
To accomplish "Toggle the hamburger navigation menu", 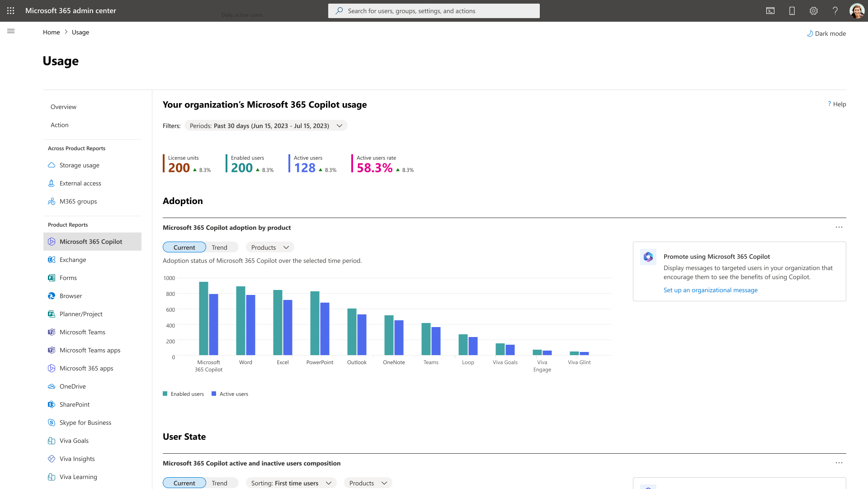I will [11, 31].
